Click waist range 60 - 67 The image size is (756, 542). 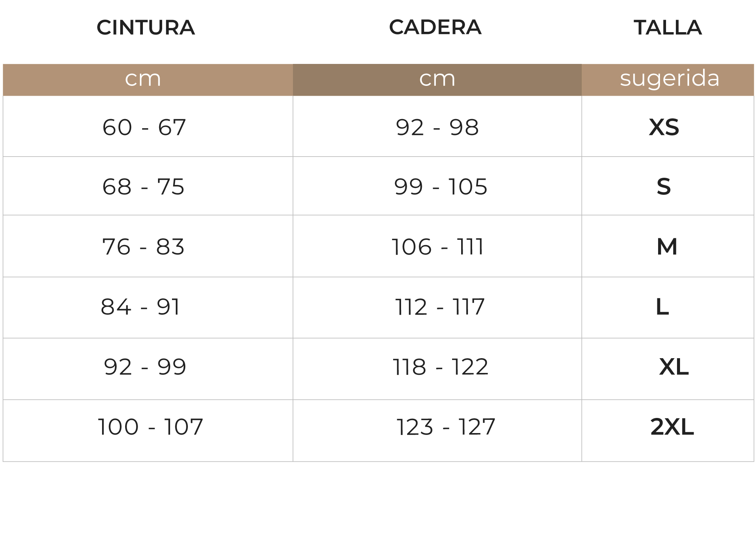144,127
